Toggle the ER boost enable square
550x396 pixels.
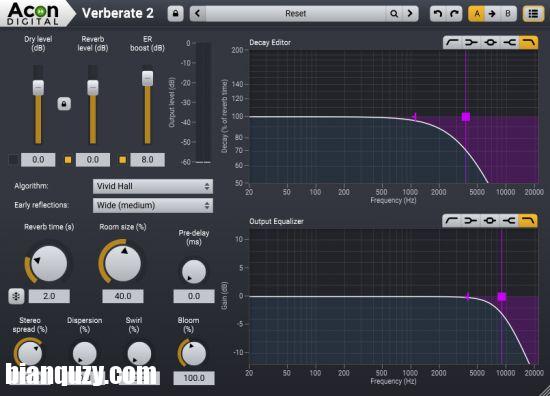click(x=122, y=160)
